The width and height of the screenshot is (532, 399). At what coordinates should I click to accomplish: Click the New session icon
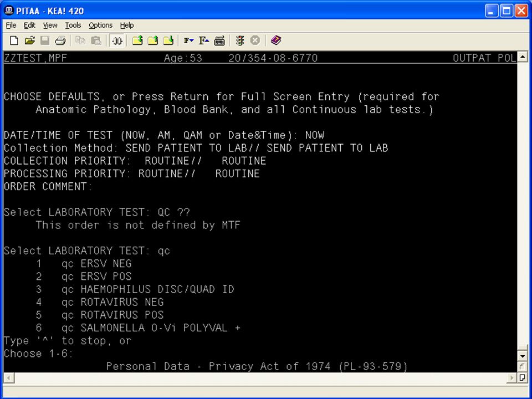[14, 40]
